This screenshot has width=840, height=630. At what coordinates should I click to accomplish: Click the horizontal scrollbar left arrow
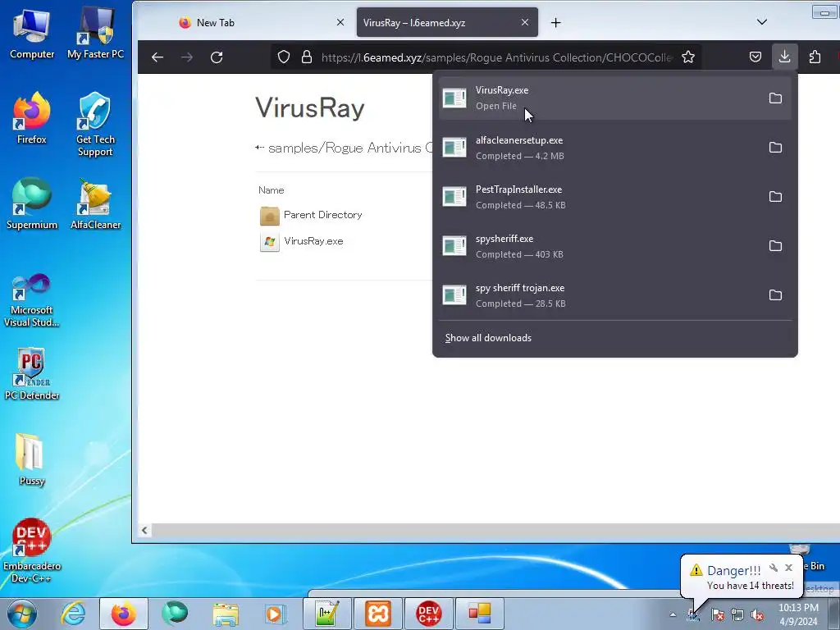[x=144, y=531]
